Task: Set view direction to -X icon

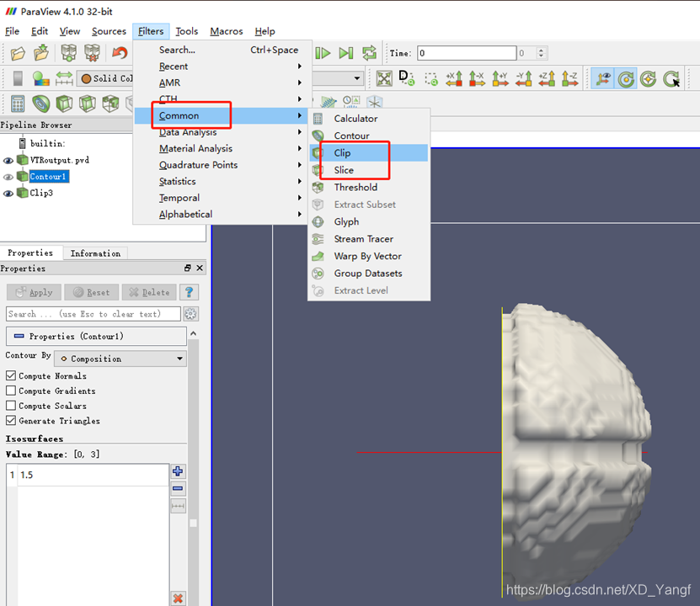Action: (x=477, y=78)
